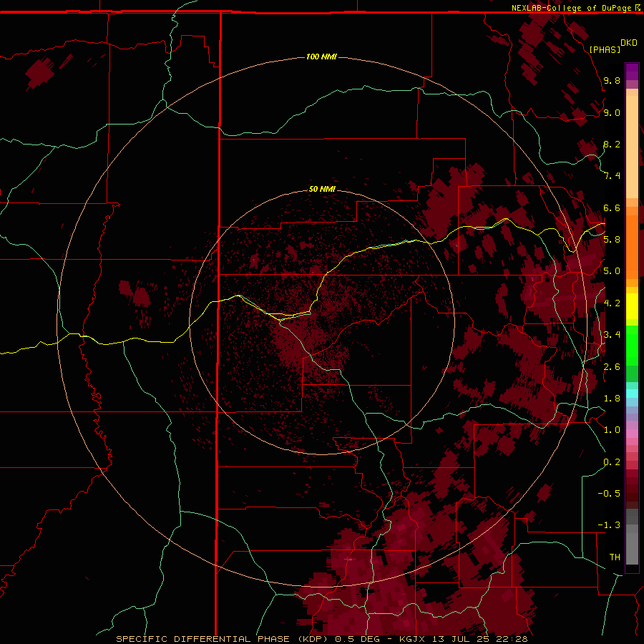Click the -0.5 legend value

coord(609,494)
